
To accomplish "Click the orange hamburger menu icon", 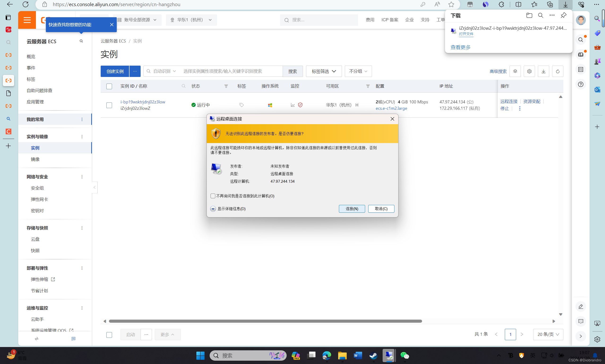I will [27, 20].
